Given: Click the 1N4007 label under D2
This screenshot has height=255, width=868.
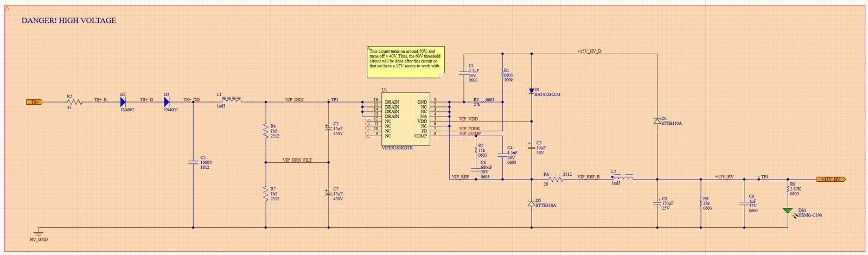Looking at the screenshot, I should tap(126, 110).
